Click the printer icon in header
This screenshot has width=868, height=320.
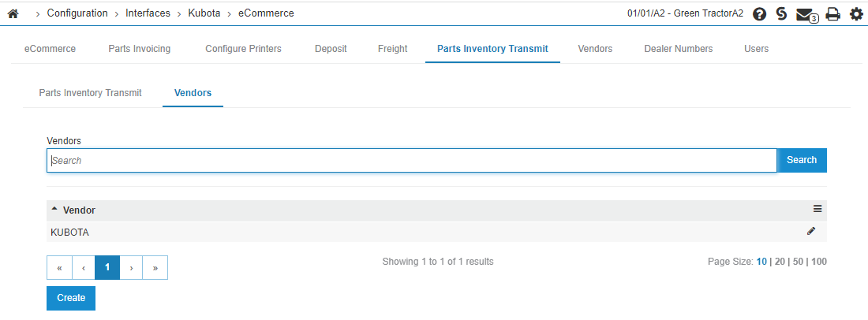[x=832, y=14]
